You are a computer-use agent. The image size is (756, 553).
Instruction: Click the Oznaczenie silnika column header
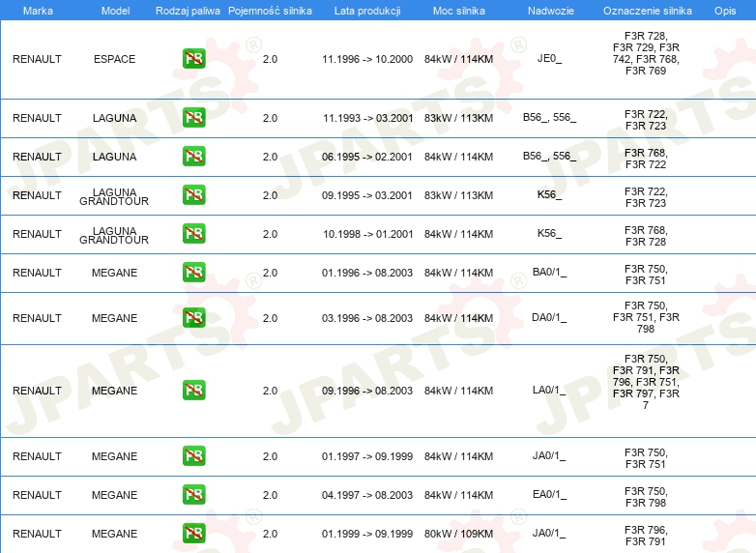pyautogui.click(x=647, y=10)
